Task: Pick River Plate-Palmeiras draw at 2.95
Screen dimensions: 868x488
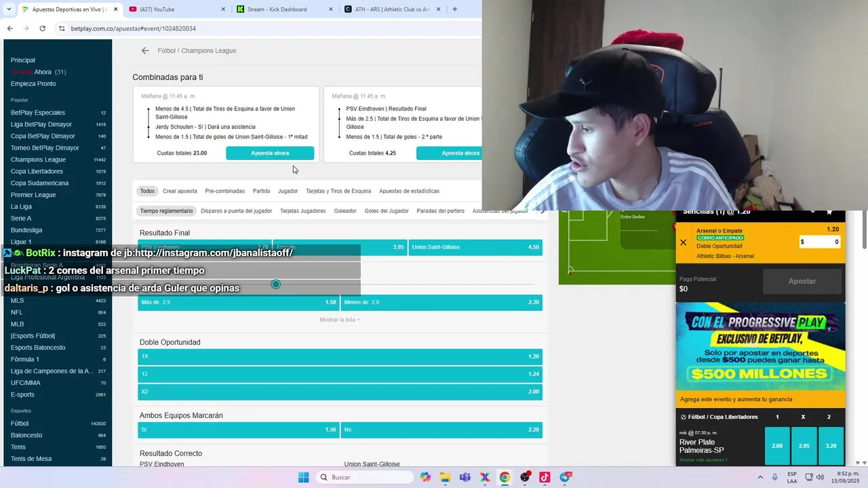Action: [804, 446]
